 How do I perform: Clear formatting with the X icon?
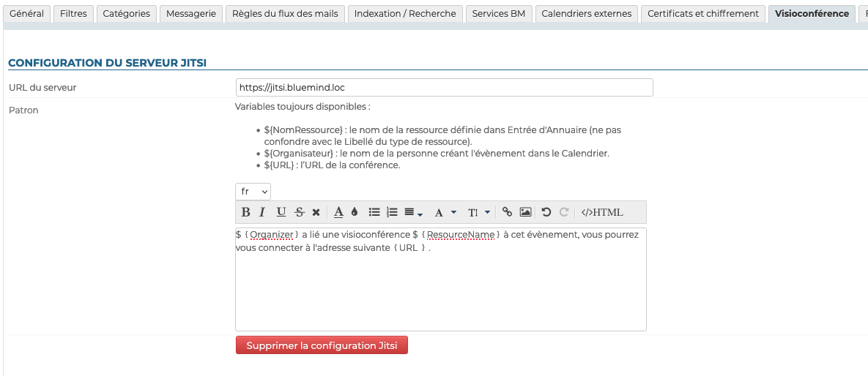316,212
